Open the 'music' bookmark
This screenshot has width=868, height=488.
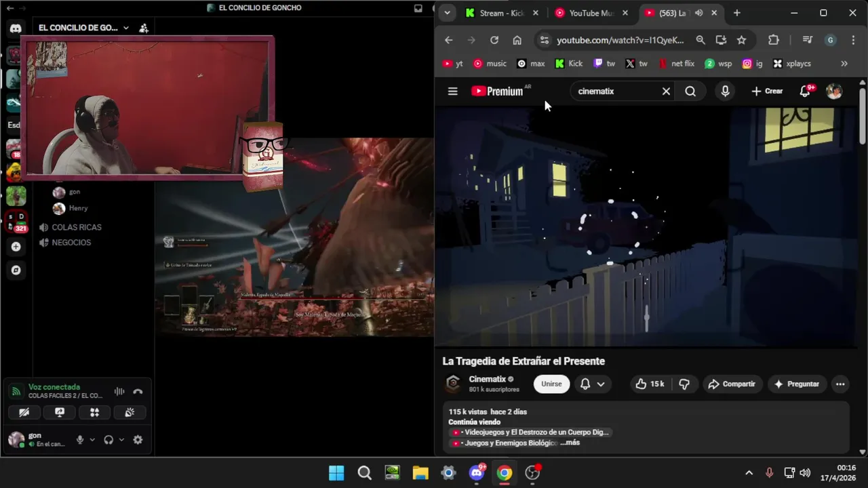490,64
